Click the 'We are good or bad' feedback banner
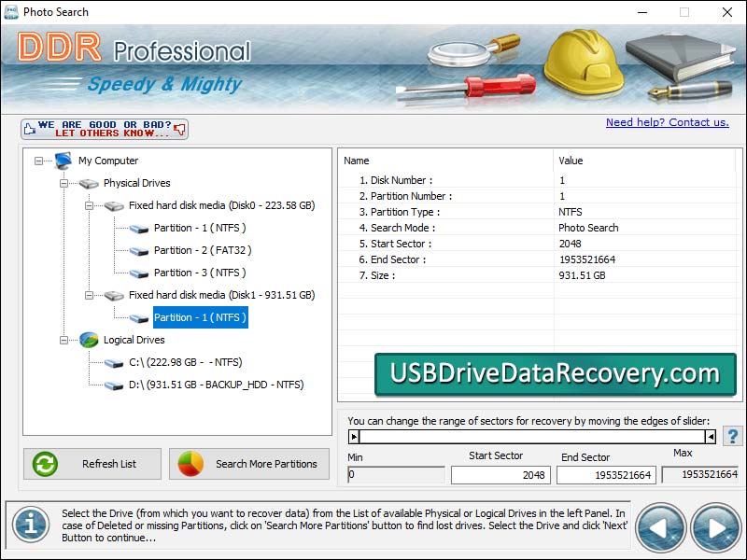The height and width of the screenshot is (560, 747). (105, 129)
